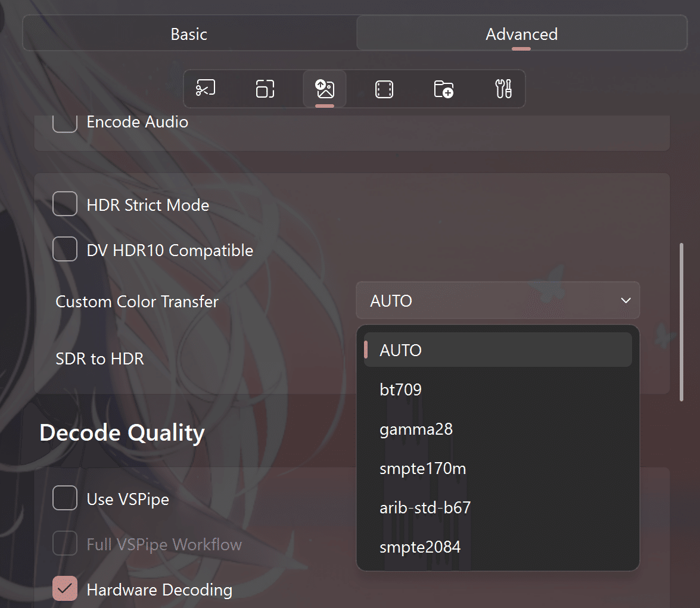Viewport: 700px width, 608px height.
Task: Open the folder-plus output icon tab
Action: [x=444, y=88]
